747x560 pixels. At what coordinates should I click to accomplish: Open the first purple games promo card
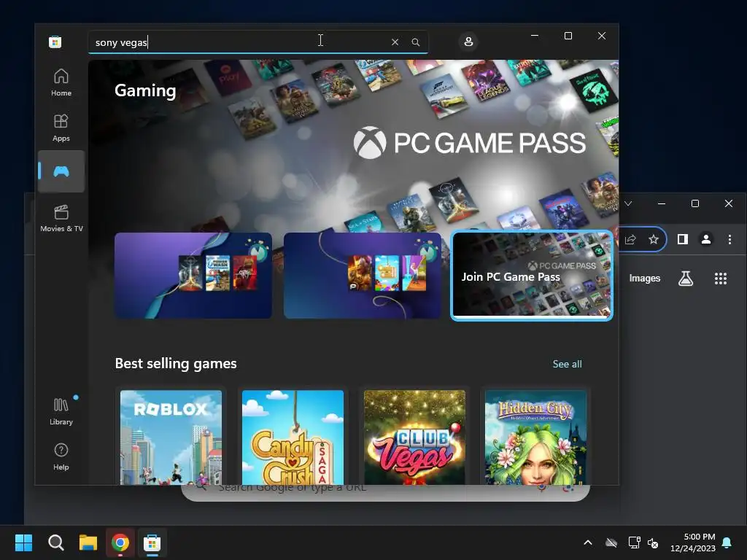tap(193, 275)
